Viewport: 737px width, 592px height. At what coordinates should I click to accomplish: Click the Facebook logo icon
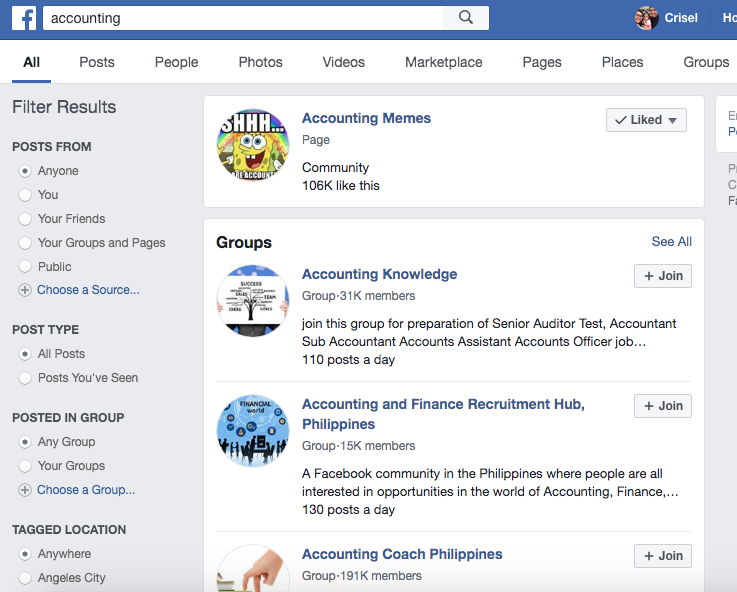pos(24,18)
